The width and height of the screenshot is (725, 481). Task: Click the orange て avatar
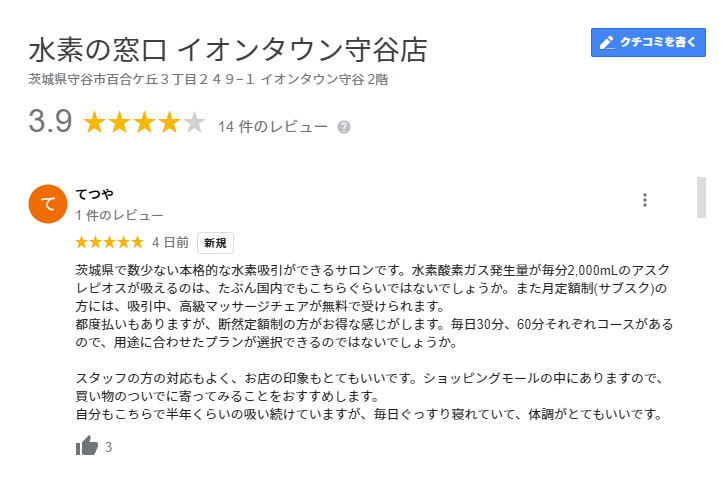pos(48,204)
